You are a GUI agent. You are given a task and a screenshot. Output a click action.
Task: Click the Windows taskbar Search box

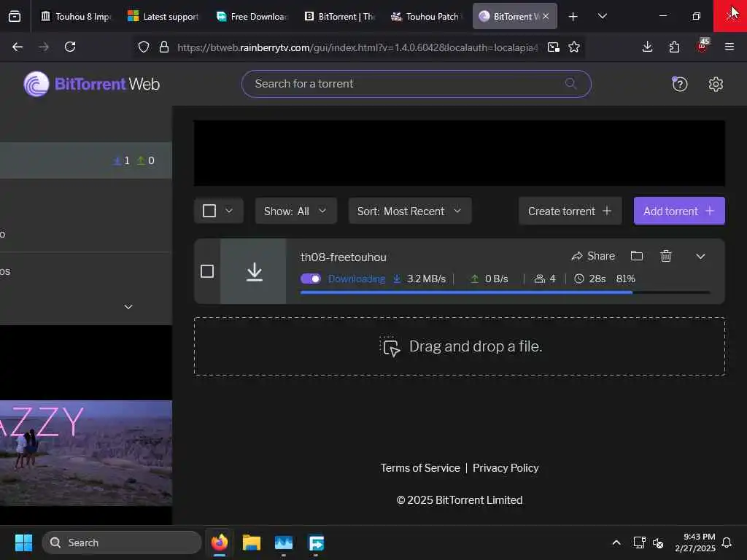pos(122,542)
